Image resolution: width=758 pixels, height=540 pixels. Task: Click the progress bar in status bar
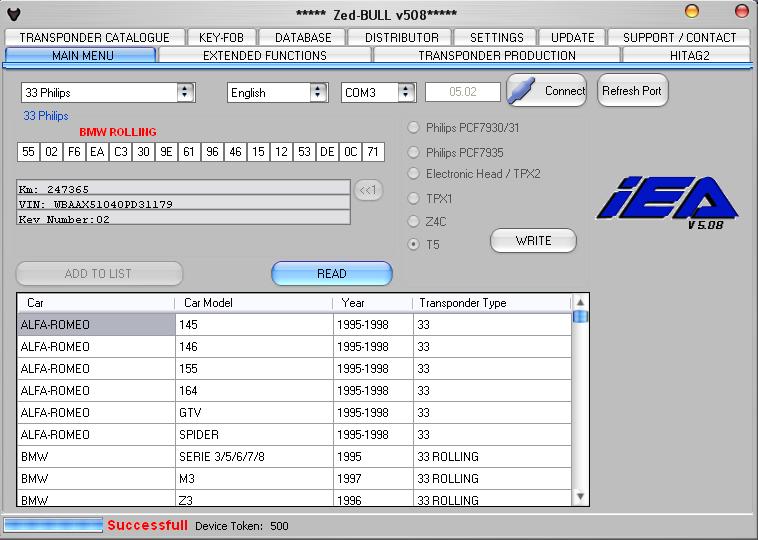click(53, 525)
